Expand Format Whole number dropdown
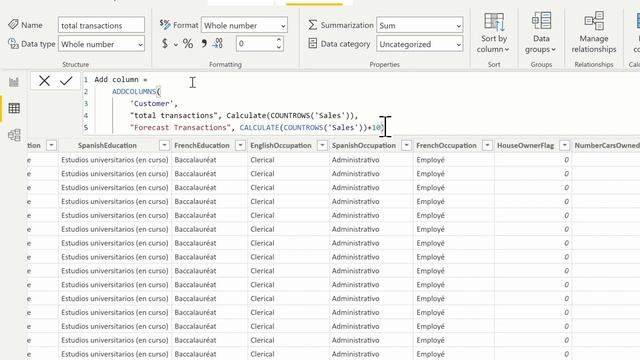The width and height of the screenshot is (640, 360). pyautogui.click(x=283, y=26)
